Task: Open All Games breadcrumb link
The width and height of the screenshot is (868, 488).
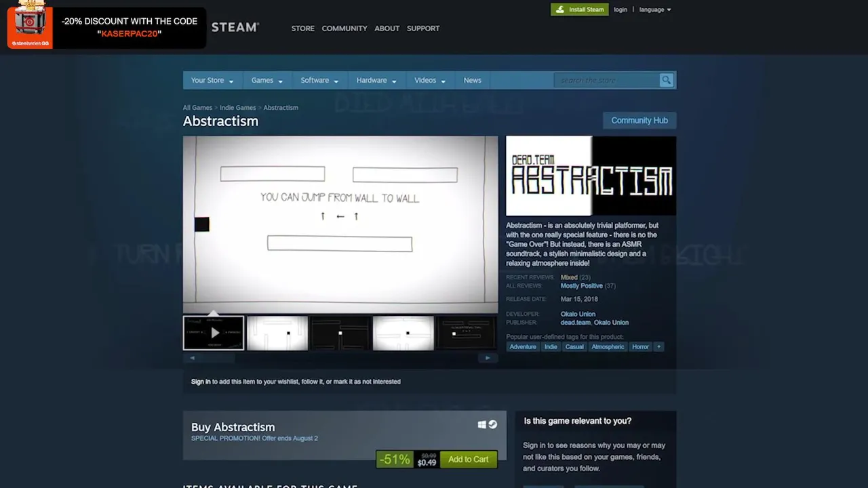Action: (x=197, y=108)
